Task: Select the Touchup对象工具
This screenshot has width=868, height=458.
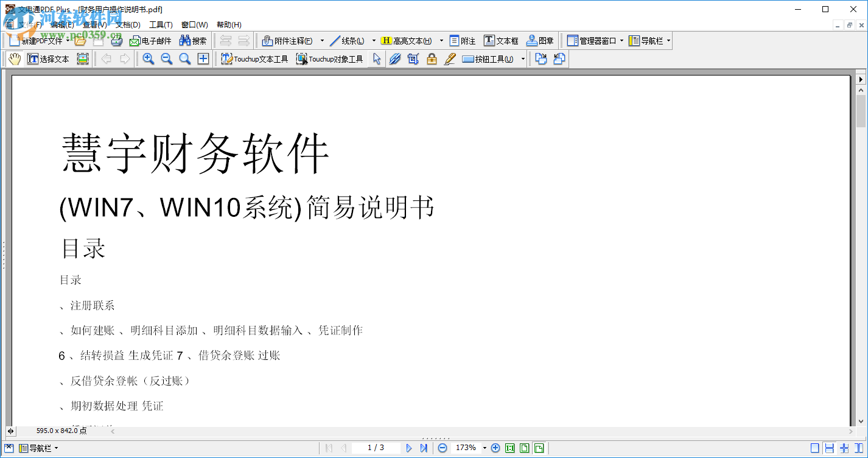Action: coord(331,58)
